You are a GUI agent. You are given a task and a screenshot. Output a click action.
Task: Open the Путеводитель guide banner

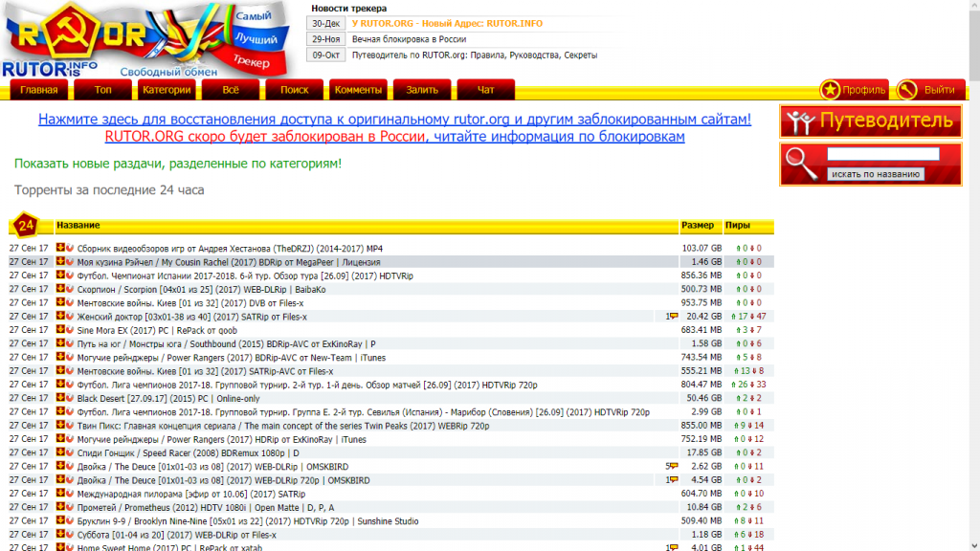tap(871, 121)
